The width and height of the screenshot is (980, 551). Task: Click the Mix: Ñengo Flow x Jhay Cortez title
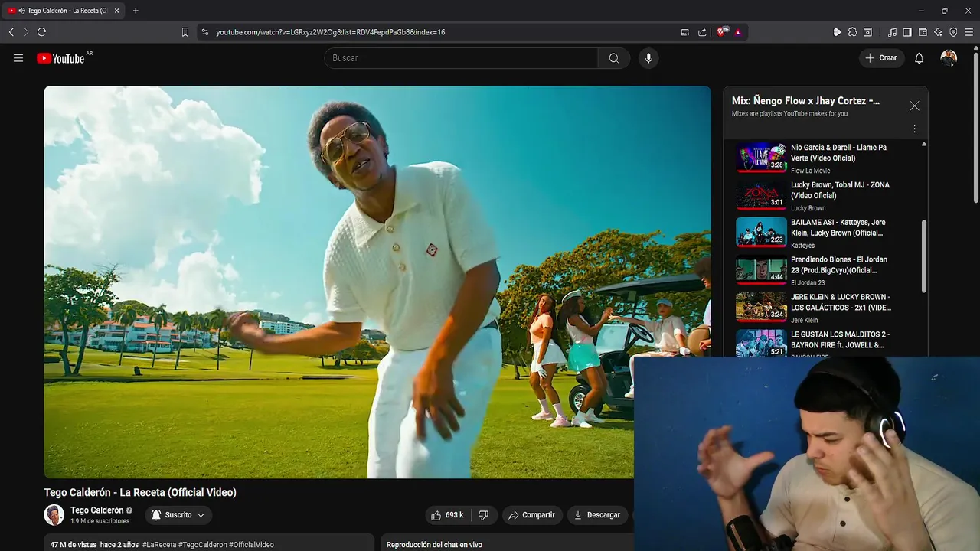[x=805, y=100]
